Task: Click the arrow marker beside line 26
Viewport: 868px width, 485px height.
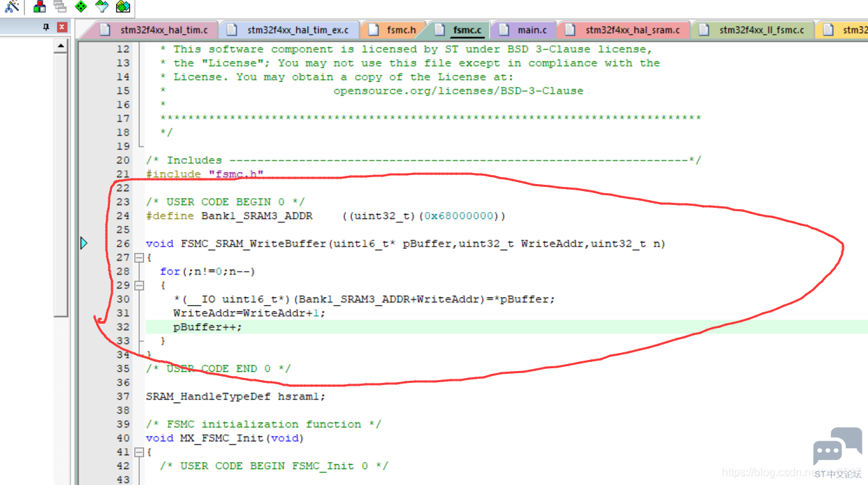Action: click(x=83, y=243)
